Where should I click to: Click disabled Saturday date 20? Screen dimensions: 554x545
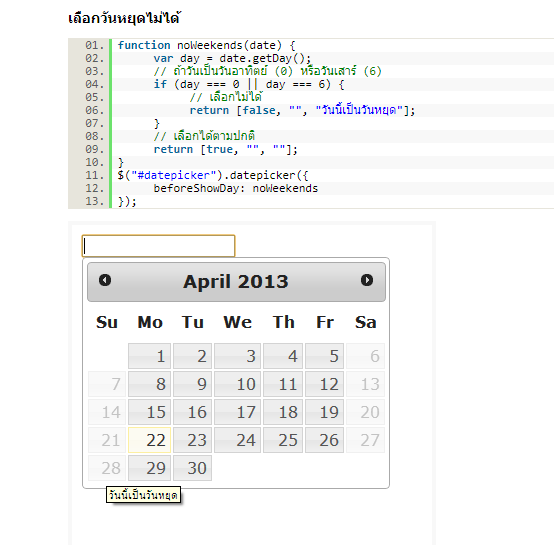click(x=365, y=412)
